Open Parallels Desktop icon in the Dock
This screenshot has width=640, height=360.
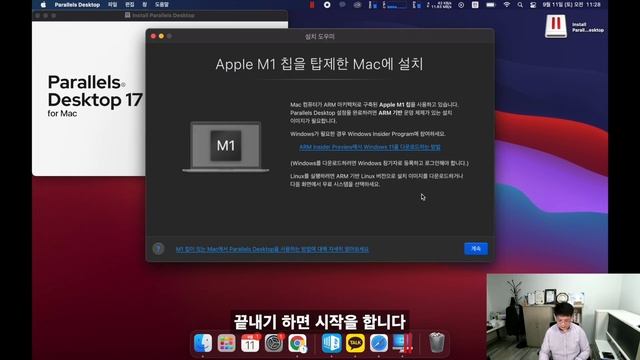(x=403, y=343)
